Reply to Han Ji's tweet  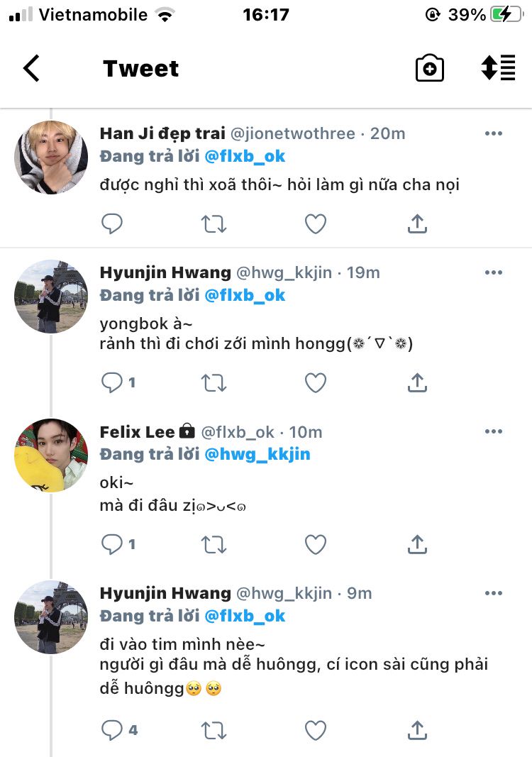tap(112, 224)
